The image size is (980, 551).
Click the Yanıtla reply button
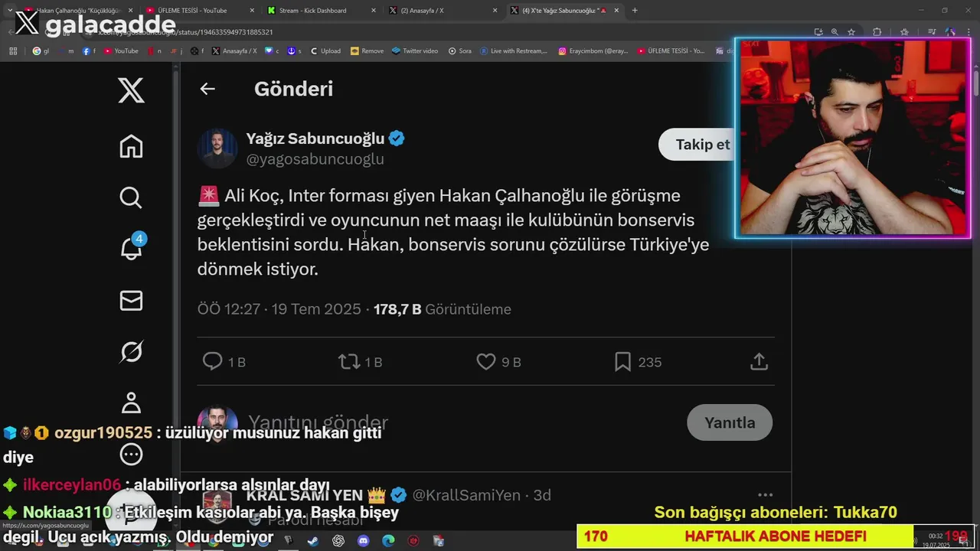pos(730,422)
